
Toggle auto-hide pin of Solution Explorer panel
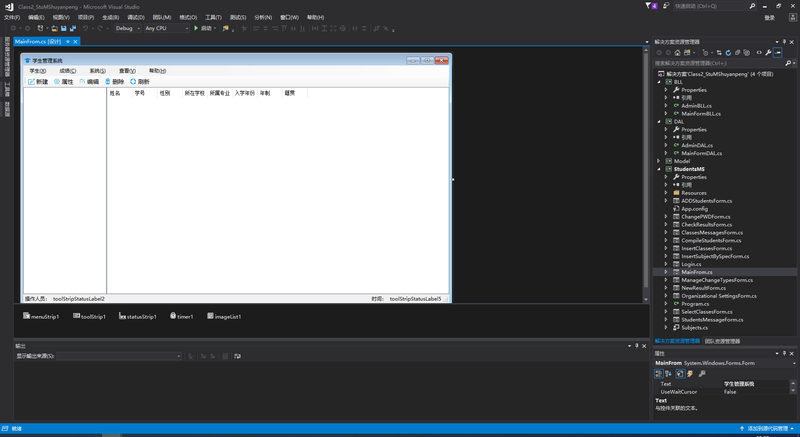(x=784, y=42)
